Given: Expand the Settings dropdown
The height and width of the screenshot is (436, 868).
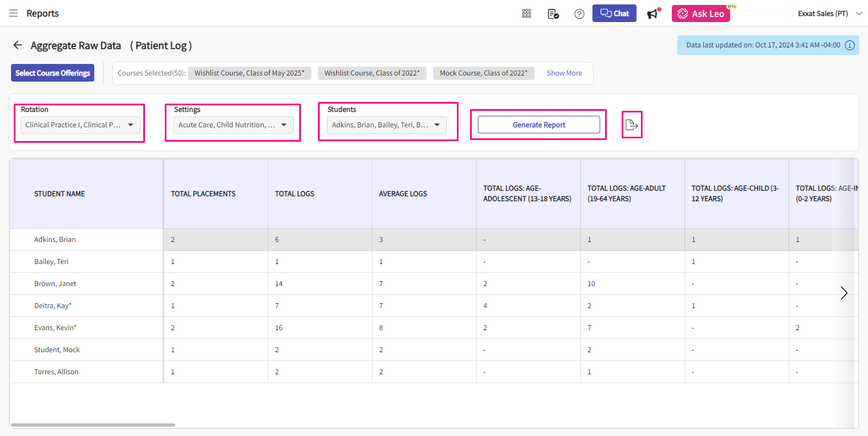Looking at the screenshot, I should [x=233, y=125].
